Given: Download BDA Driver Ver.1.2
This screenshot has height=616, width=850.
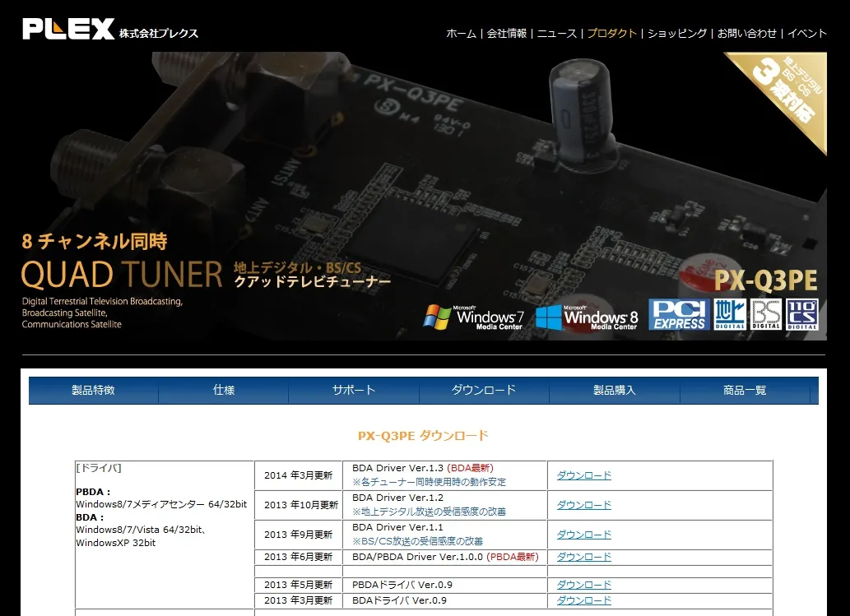Looking at the screenshot, I should (584, 505).
